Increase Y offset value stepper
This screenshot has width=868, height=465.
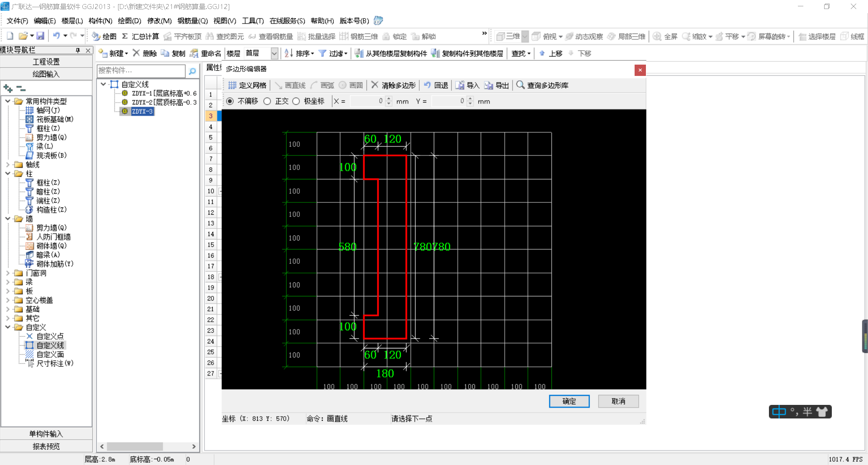pyautogui.click(x=470, y=99)
